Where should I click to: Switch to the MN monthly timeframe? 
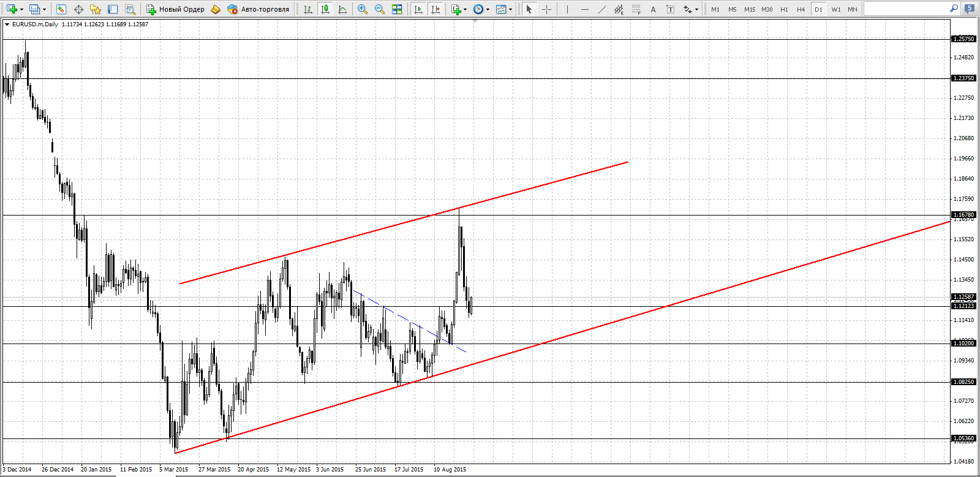tap(853, 9)
